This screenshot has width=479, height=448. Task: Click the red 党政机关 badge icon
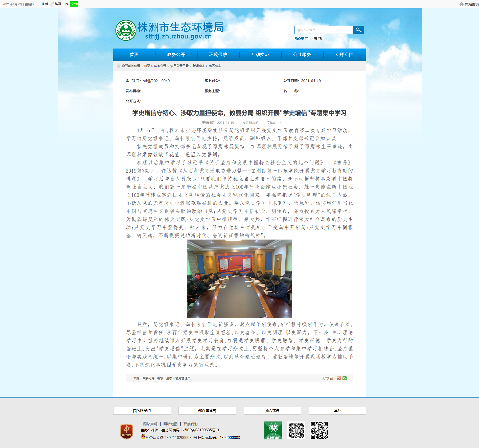pyautogui.click(x=127, y=431)
